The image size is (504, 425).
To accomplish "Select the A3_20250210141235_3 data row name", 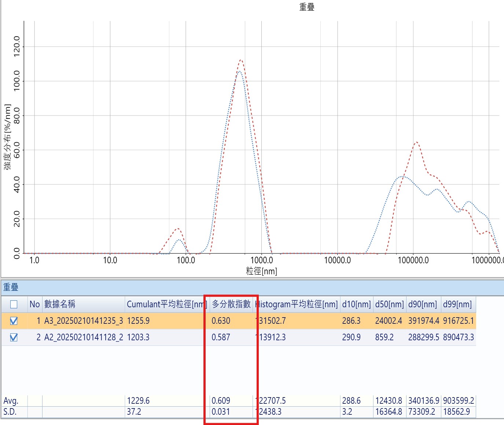I will click(84, 321).
